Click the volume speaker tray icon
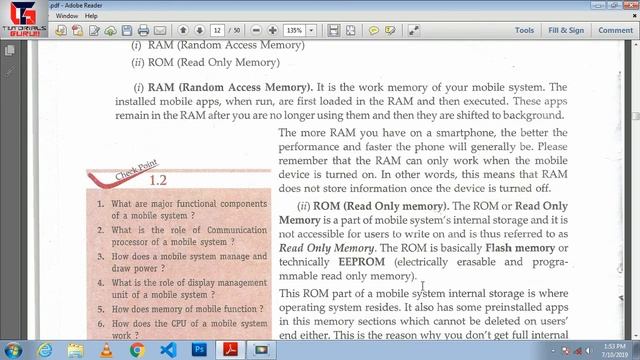This screenshot has height=360, width=640. pos(588,351)
